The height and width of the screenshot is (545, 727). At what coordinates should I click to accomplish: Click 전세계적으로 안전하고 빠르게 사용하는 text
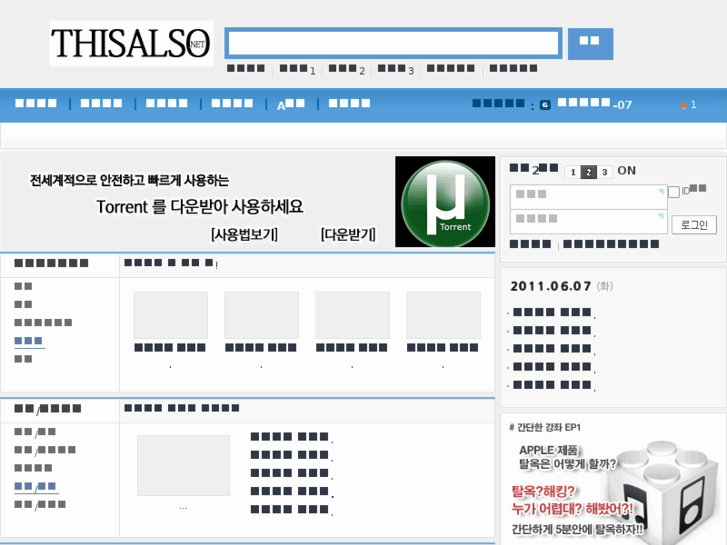pyautogui.click(x=129, y=180)
